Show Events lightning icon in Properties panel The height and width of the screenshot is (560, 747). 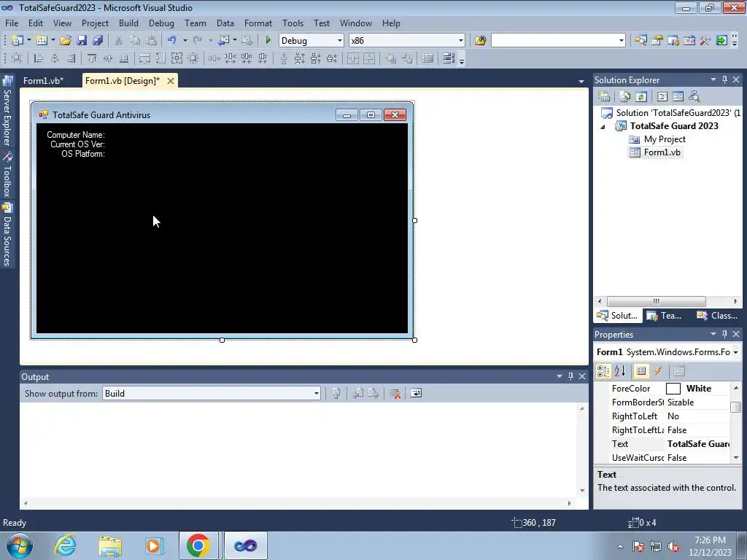tap(658, 371)
